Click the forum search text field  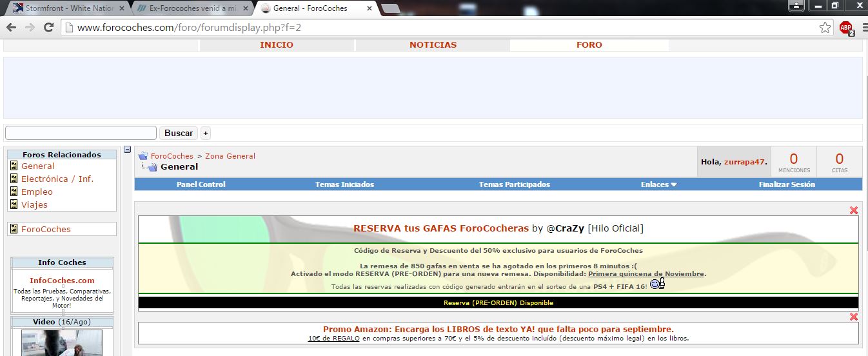point(81,133)
